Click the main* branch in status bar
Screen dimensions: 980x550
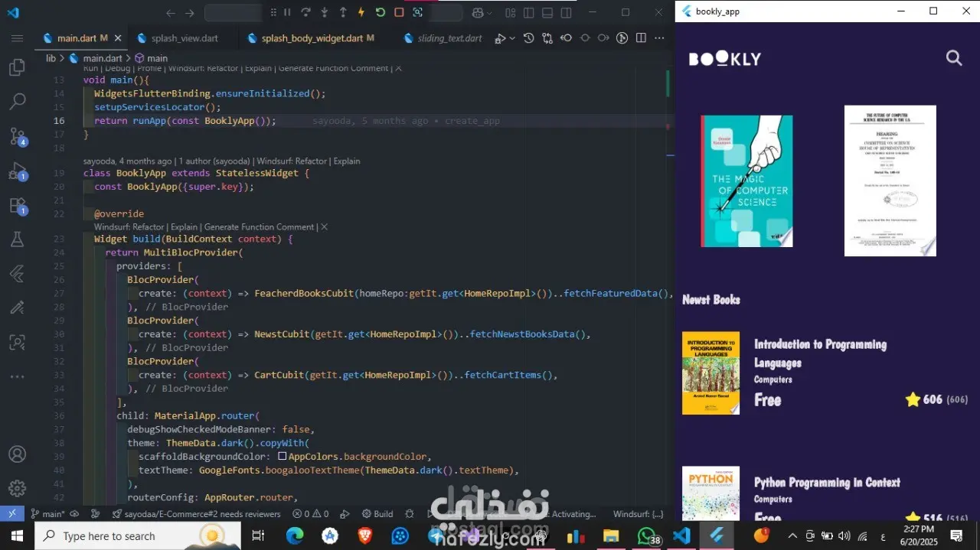[x=47, y=514]
